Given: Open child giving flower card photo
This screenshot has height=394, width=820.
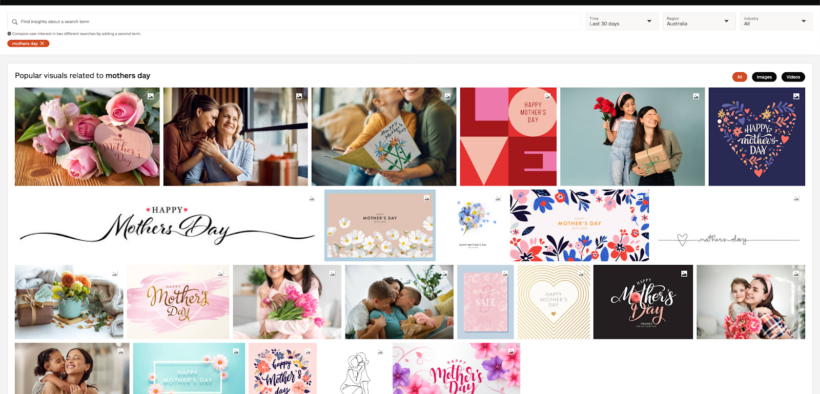Looking at the screenshot, I should (x=384, y=137).
